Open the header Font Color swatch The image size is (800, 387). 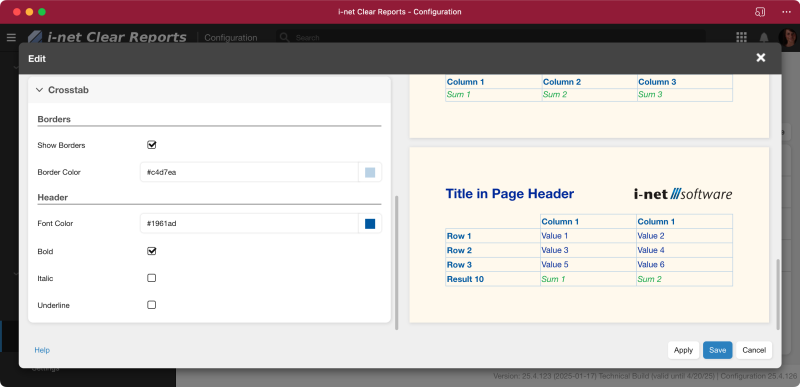click(x=370, y=223)
